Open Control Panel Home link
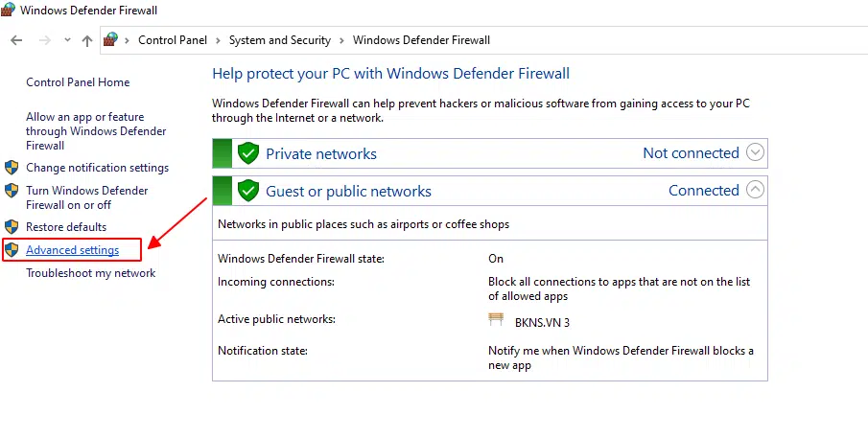 78,83
